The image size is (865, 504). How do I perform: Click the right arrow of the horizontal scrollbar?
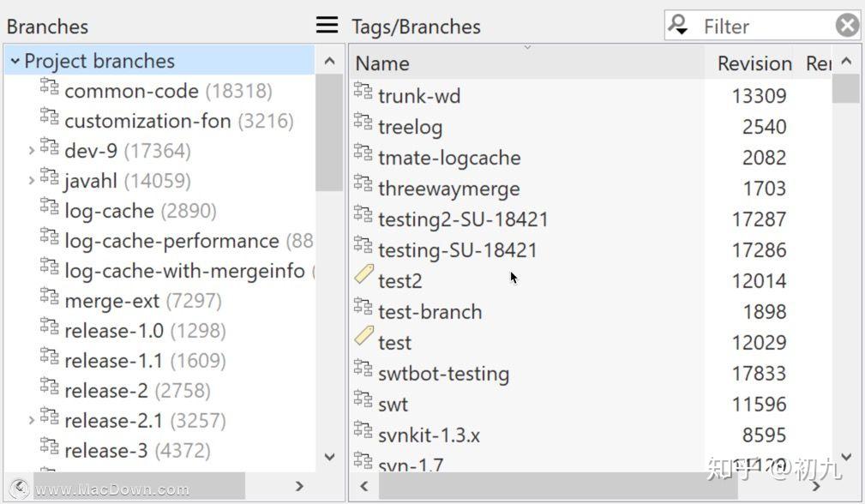click(815, 485)
